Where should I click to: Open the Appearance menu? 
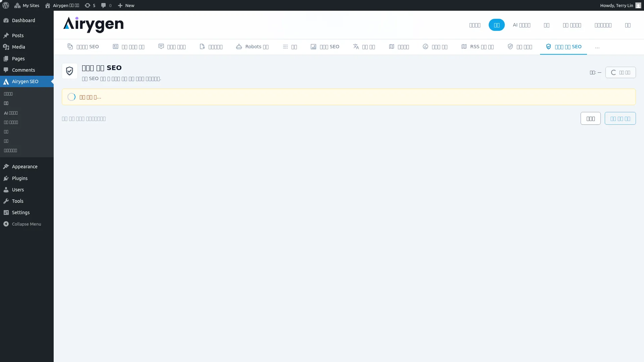click(27, 167)
